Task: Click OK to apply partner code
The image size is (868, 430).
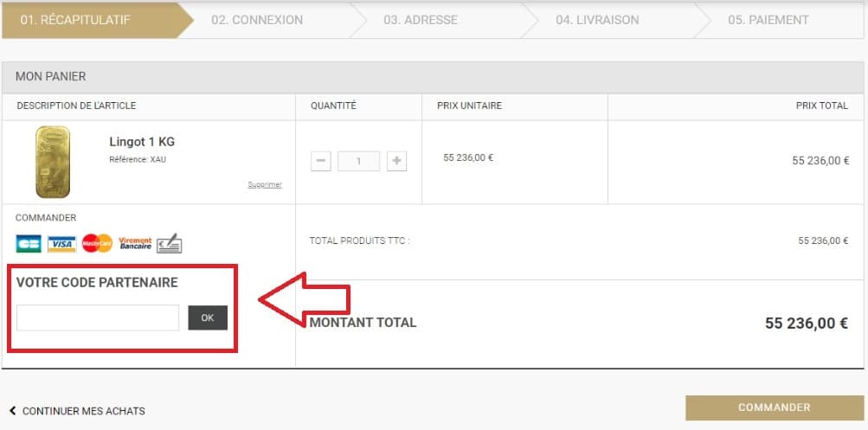Action: (x=208, y=318)
